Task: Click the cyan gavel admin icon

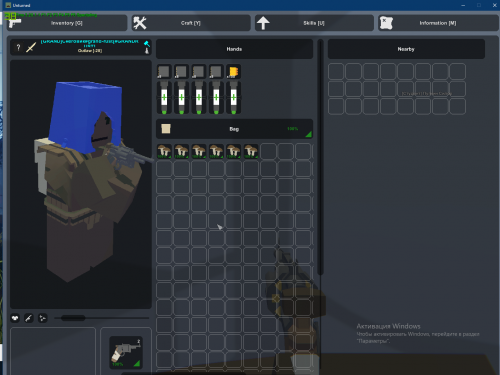Action: click(x=147, y=43)
